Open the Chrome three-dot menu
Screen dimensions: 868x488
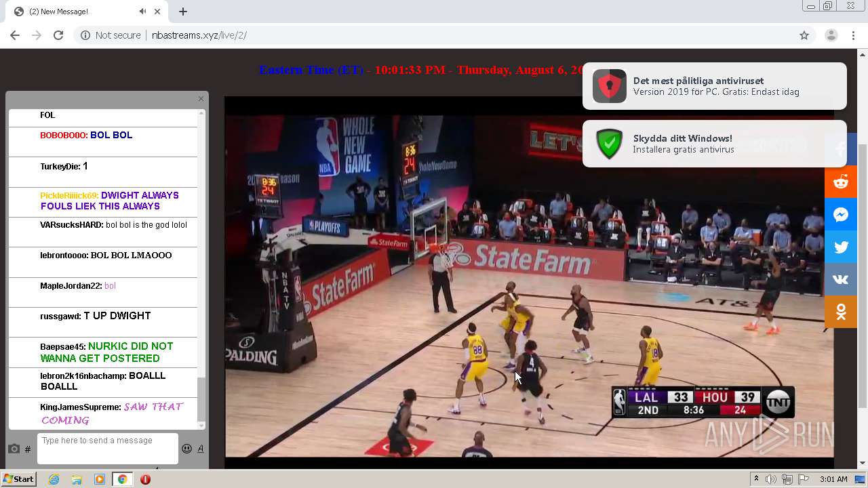click(x=854, y=35)
